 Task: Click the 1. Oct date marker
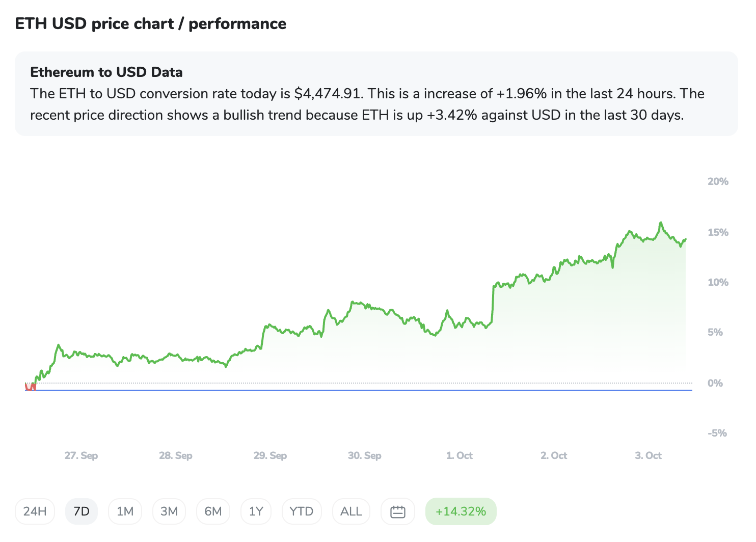click(x=459, y=455)
